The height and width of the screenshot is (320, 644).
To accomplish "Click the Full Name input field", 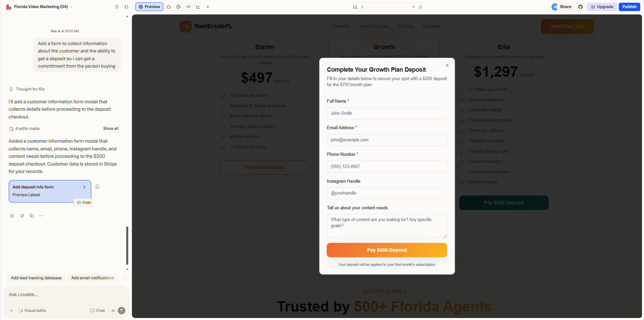I will point(387,113).
